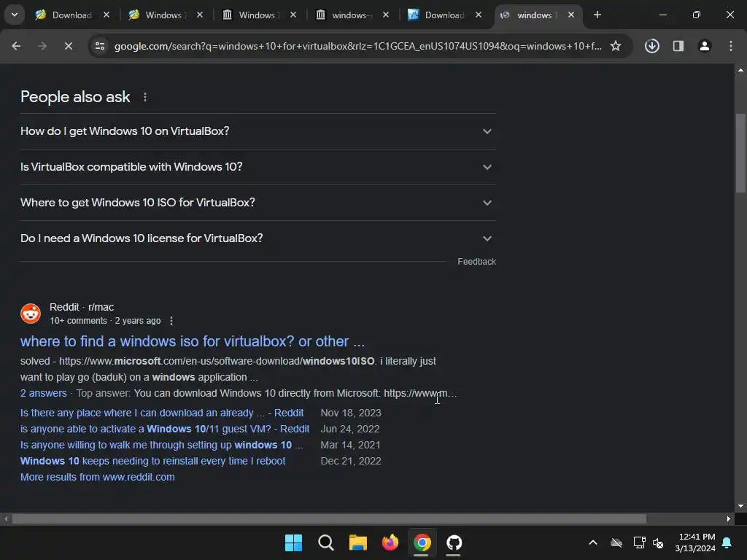Show hidden system tray icons
Screen dimensions: 747x560
pos(593,542)
